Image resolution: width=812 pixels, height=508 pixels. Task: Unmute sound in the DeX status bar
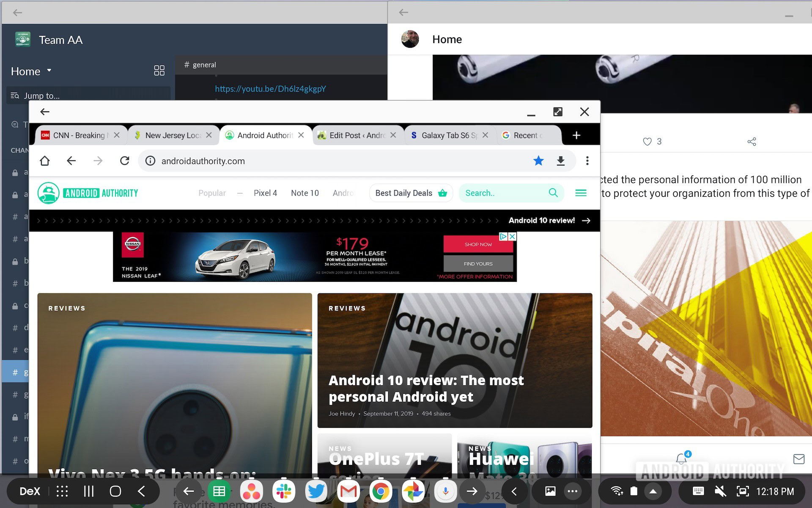[x=720, y=491]
